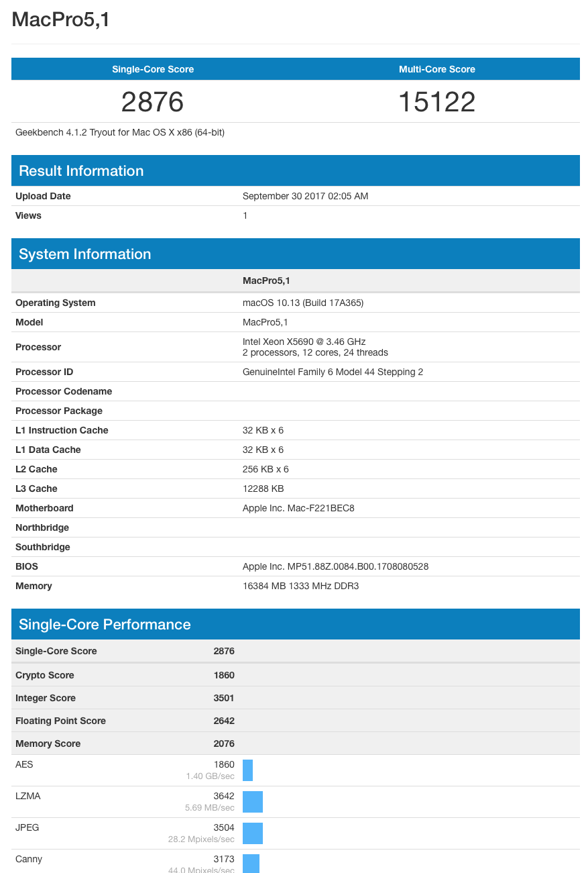The height and width of the screenshot is (873, 588).
Task: Click the L1 Instruction Cache label
Action: (62, 430)
